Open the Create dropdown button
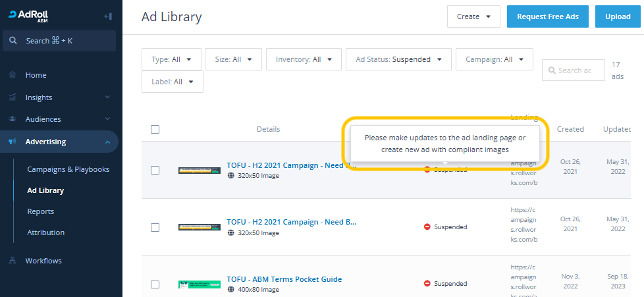The height and width of the screenshot is (297, 644). [473, 16]
